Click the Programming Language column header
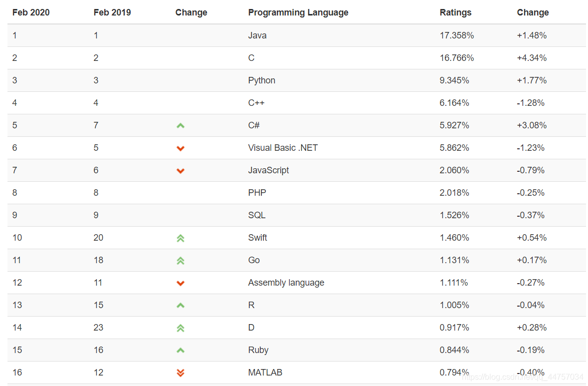Screen dimensions: 588x386 tap(298, 12)
